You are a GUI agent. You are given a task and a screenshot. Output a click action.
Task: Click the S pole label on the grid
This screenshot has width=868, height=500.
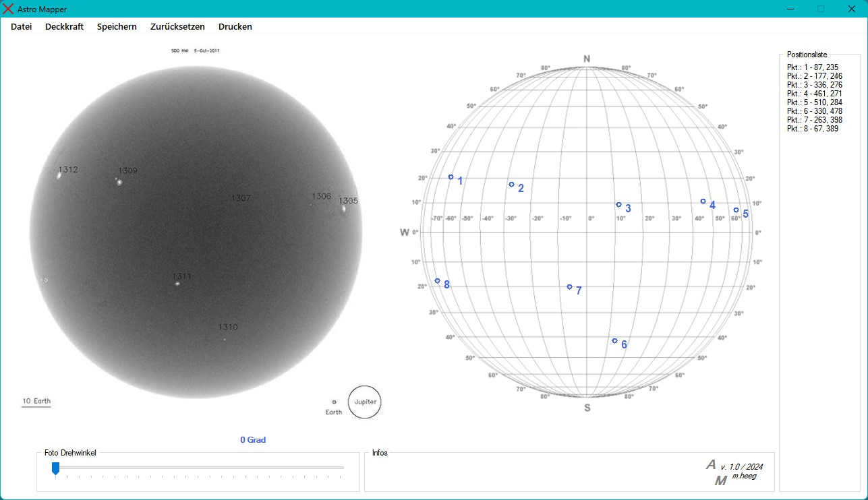tap(587, 408)
